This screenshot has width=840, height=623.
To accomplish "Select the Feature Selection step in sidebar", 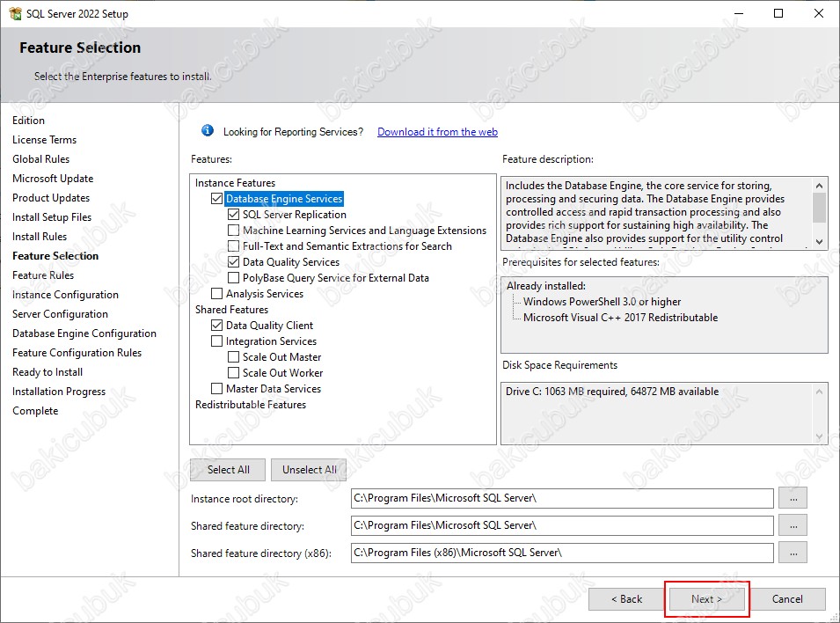I will [x=55, y=256].
